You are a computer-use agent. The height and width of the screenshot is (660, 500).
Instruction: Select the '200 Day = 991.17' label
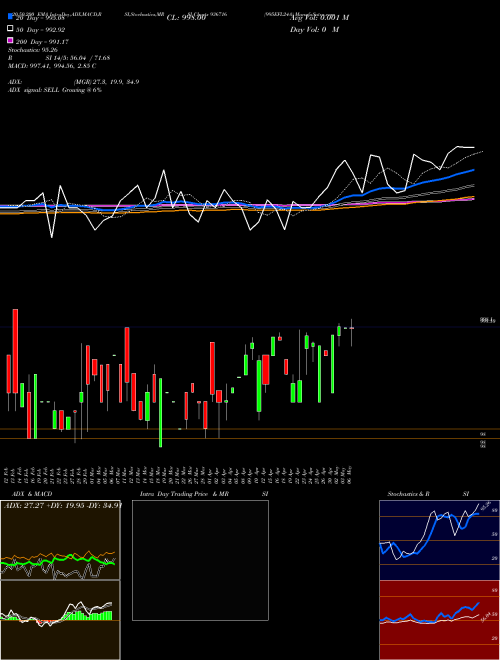(43, 42)
